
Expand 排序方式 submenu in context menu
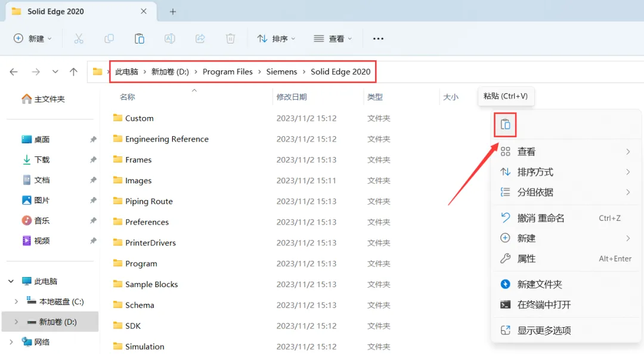point(565,172)
